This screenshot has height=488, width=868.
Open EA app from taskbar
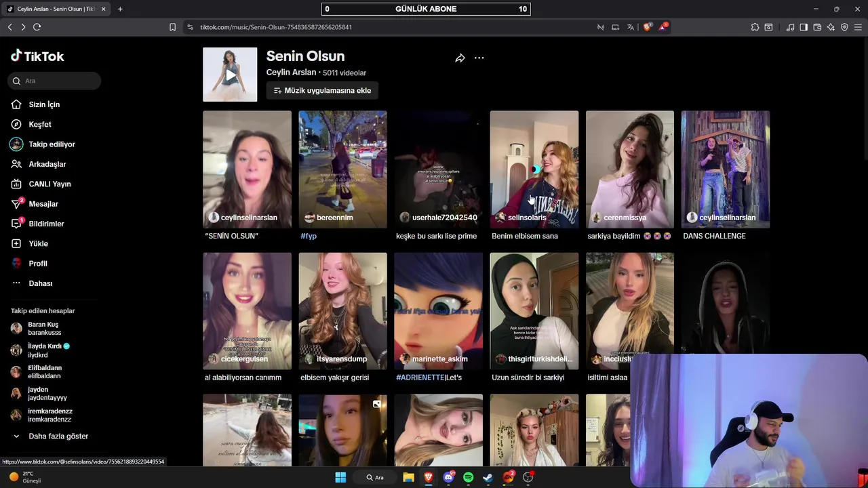[x=508, y=477]
